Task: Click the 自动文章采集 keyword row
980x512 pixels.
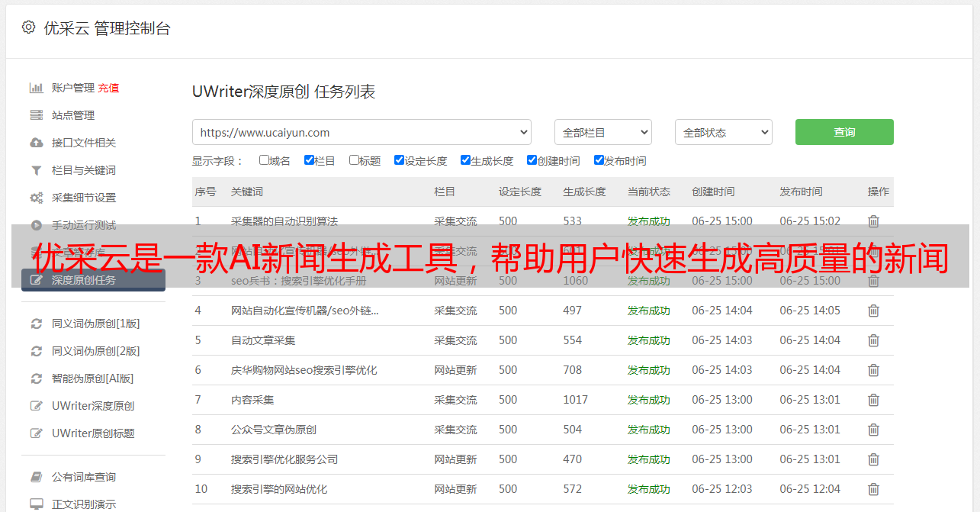Action: point(263,340)
